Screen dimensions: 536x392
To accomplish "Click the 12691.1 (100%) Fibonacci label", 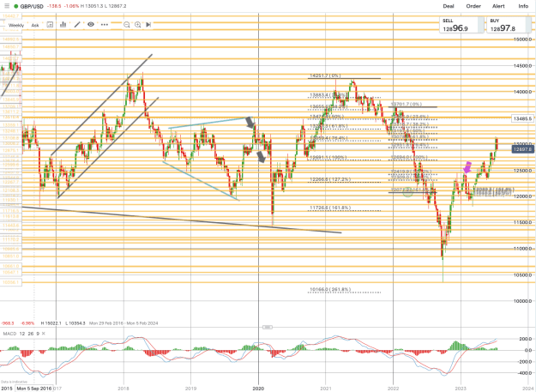I will click(x=328, y=158).
